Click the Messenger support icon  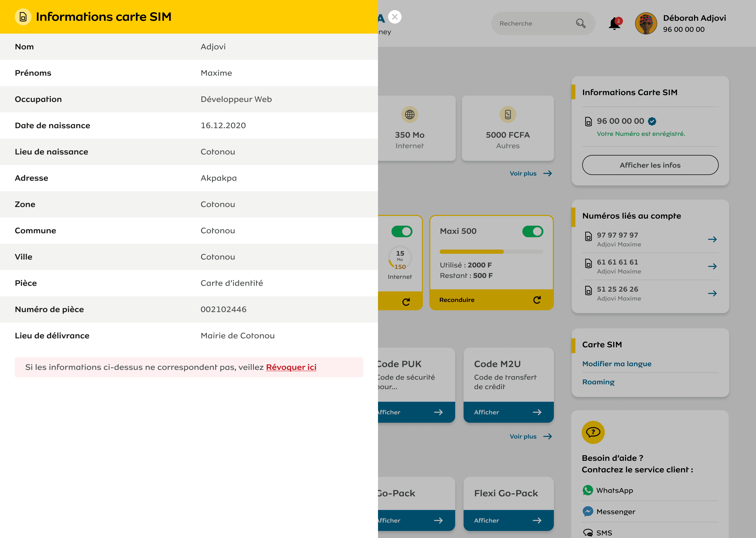[588, 511]
